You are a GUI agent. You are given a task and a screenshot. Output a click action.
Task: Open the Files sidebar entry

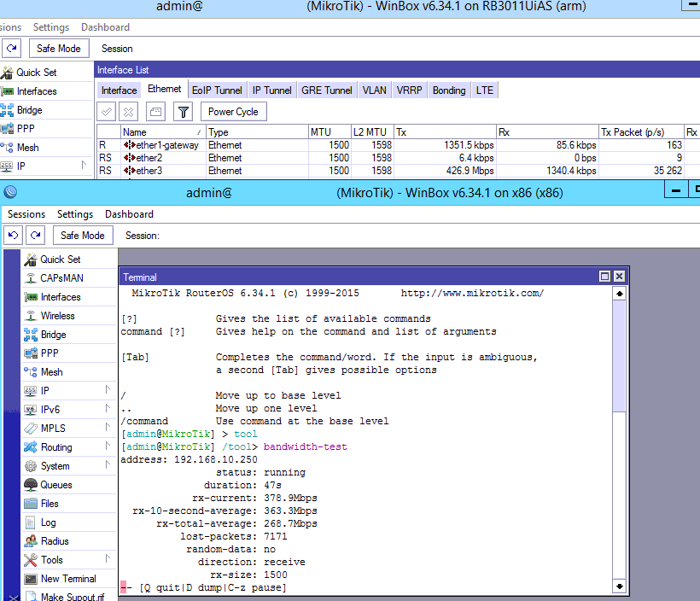[x=50, y=504]
